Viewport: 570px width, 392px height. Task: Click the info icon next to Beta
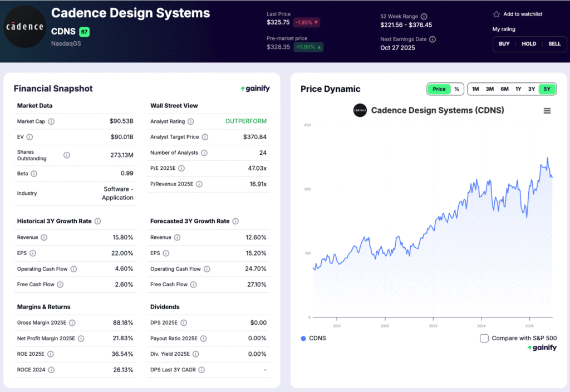[34, 174]
